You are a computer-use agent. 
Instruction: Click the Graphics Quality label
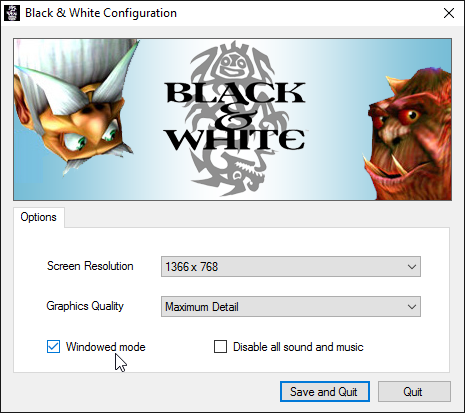pos(85,306)
